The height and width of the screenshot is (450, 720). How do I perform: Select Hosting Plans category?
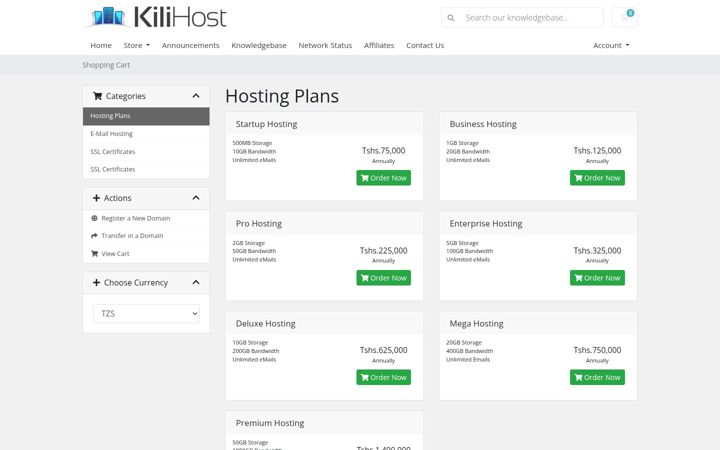[x=146, y=116]
